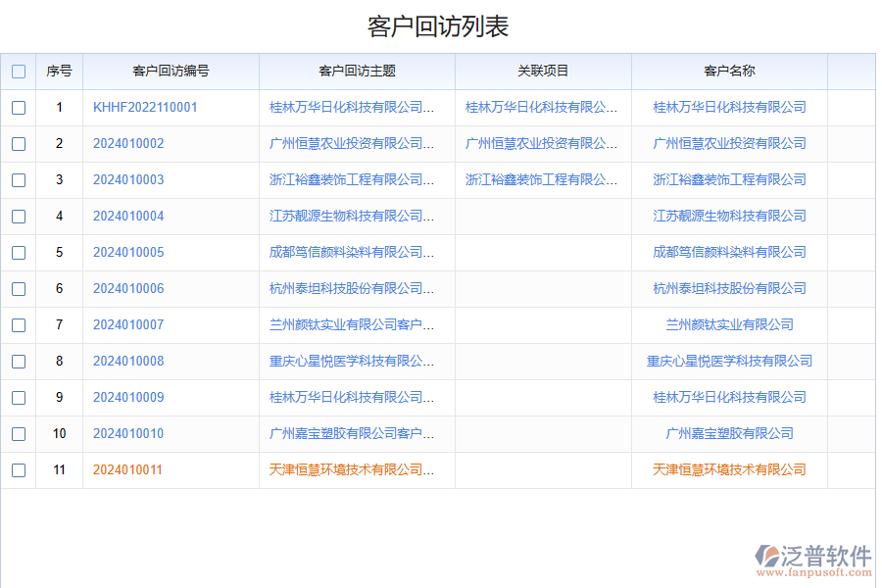
Task: Check the checkbox for row 1
Action: click(x=18, y=108)
